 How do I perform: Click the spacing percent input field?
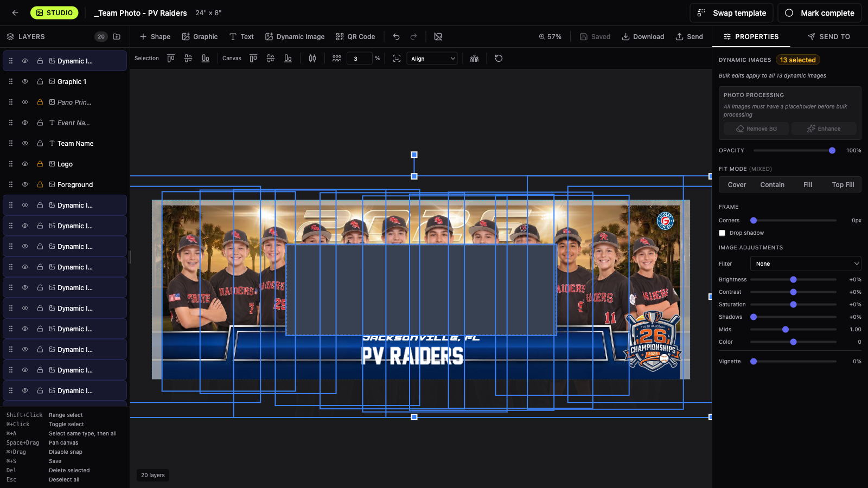360,59
